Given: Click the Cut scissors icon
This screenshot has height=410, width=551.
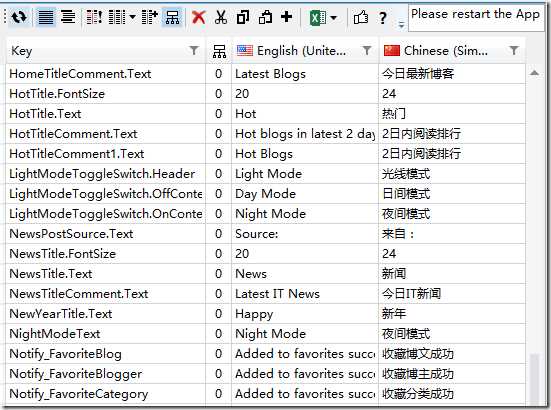Looking at the screenshot, I should (221, 17).
